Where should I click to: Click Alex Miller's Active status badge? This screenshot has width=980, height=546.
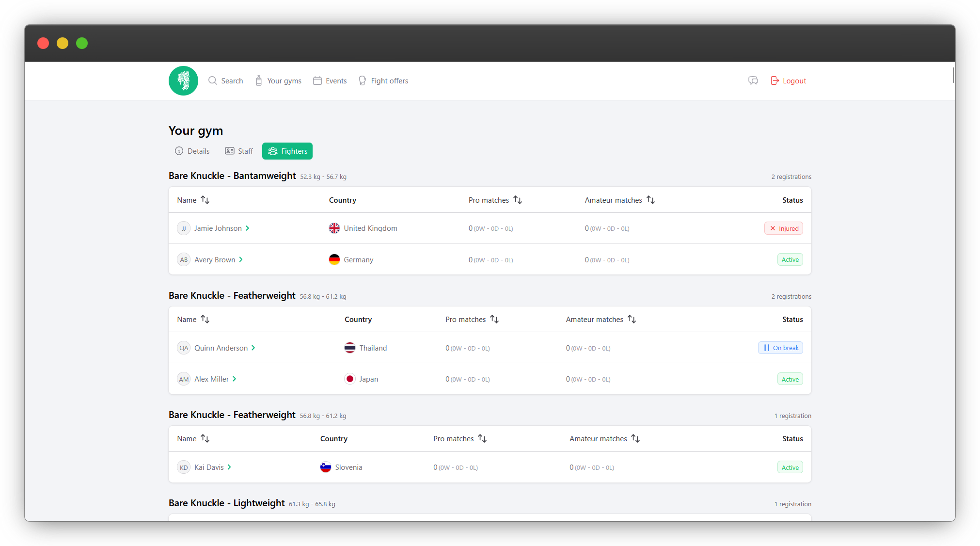[790, 379]
